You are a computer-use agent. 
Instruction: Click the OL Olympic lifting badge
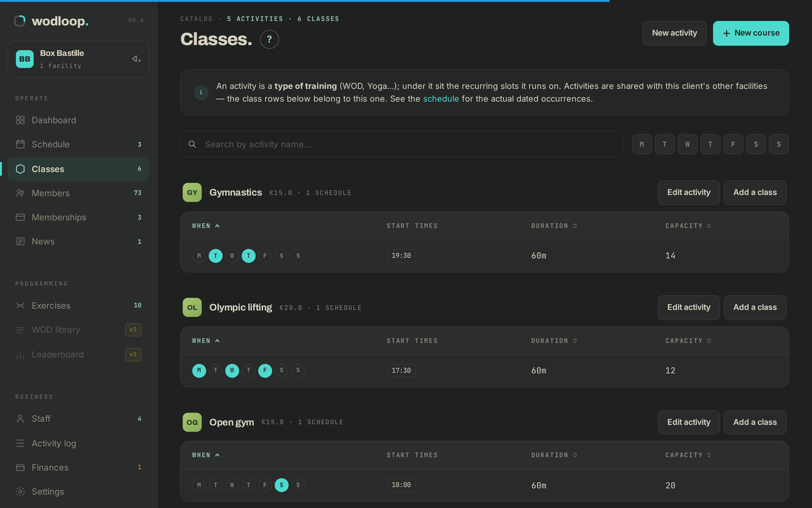coord(192,307)
